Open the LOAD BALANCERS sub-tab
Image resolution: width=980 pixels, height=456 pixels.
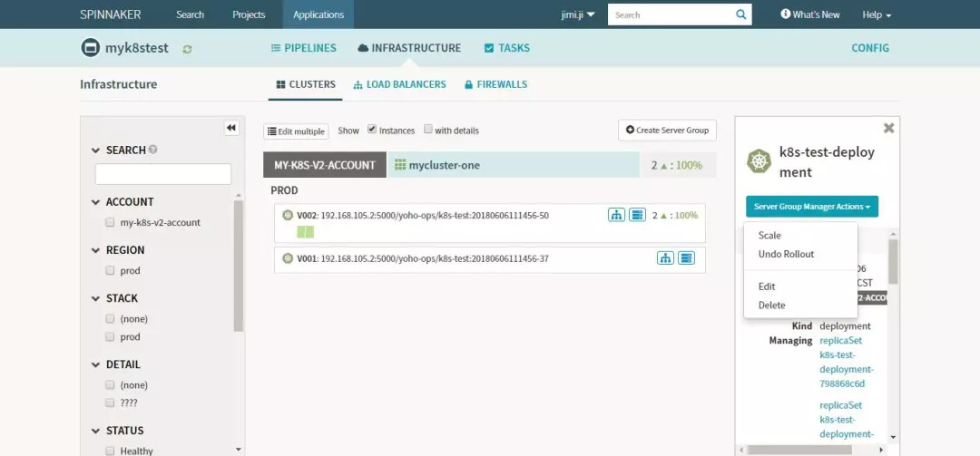[400, 84]
